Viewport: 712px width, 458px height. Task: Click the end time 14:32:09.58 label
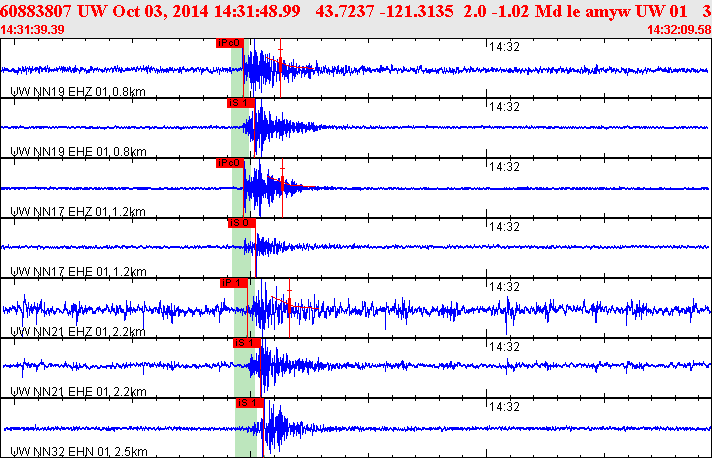pos(679,30)
